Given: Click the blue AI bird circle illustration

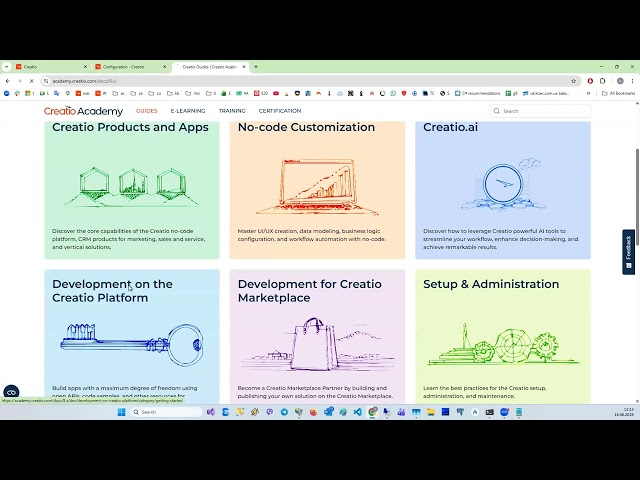Looking at the screenshot, I should pyautogui.click(x=503, y=184).
